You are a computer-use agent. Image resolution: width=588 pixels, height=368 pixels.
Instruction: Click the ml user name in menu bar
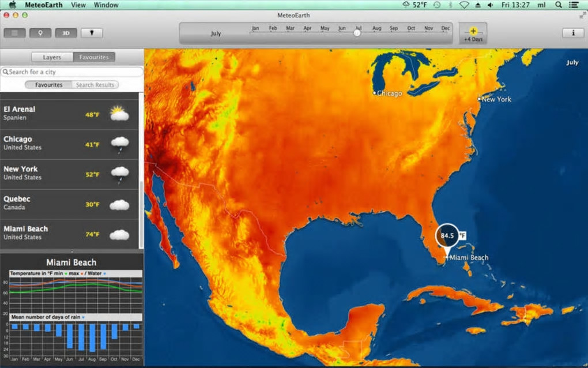point(541,5)
